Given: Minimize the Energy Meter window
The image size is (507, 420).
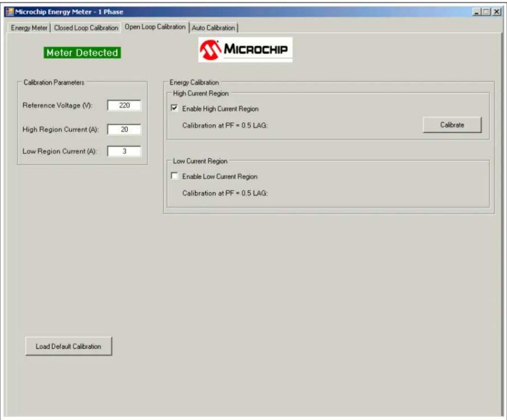Looking at the screenshot, I should coord(477,12).
